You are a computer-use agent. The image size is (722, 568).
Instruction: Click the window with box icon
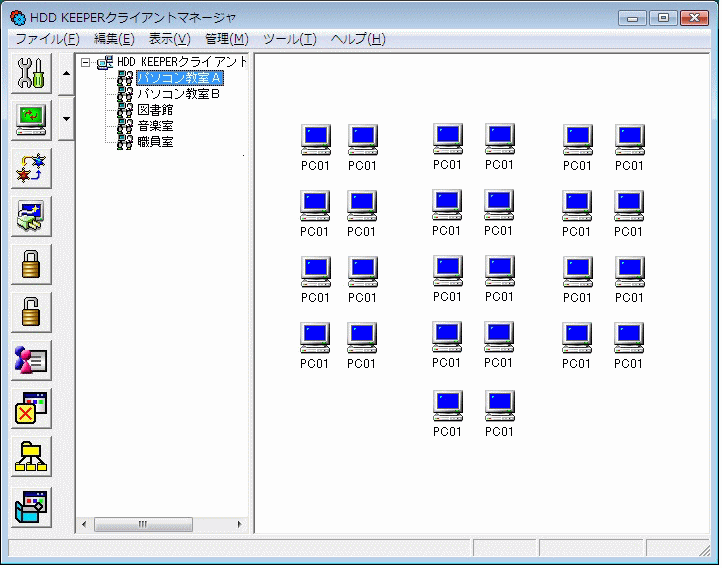click(x=32, y=506)
